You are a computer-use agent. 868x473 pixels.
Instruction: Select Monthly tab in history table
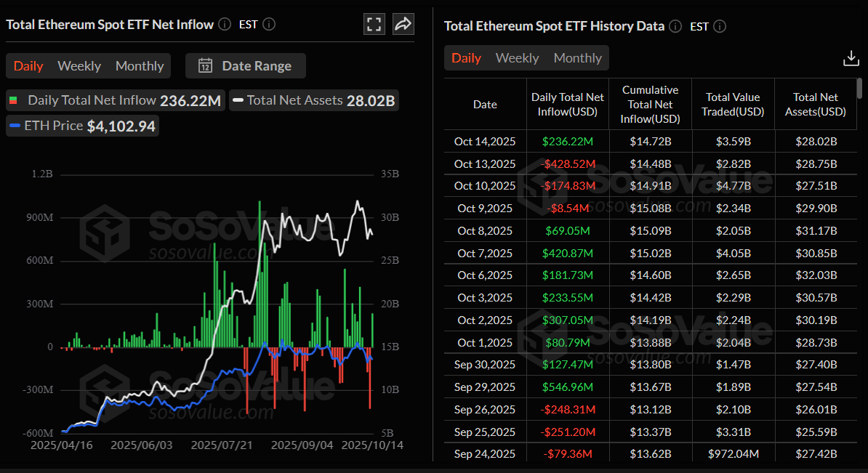tap(577, 58)
